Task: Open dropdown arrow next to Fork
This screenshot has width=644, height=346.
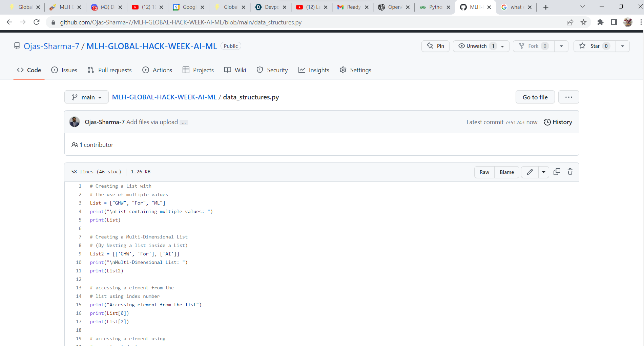Action: click(561, 46)
